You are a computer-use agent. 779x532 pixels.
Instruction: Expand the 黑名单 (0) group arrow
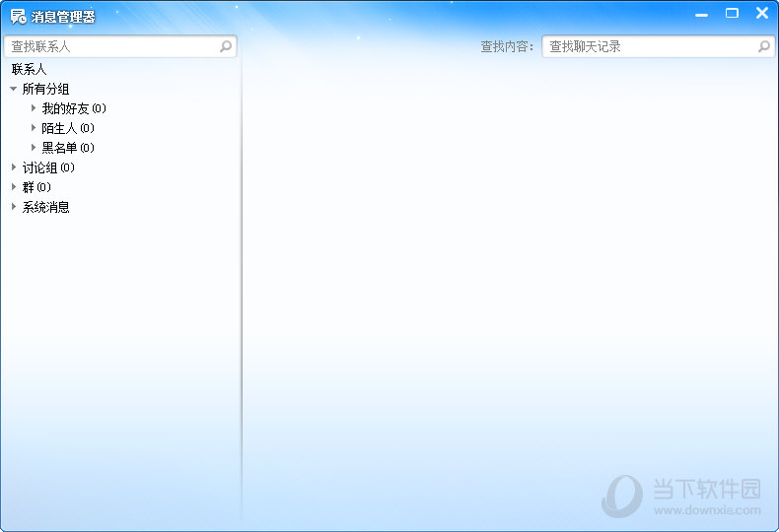click(x=34, y=148)
